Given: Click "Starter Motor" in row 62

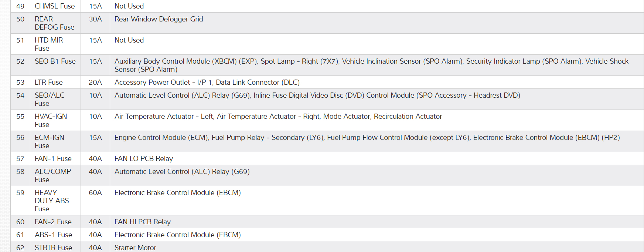Looking at the screenshot, I should point(135,248).
